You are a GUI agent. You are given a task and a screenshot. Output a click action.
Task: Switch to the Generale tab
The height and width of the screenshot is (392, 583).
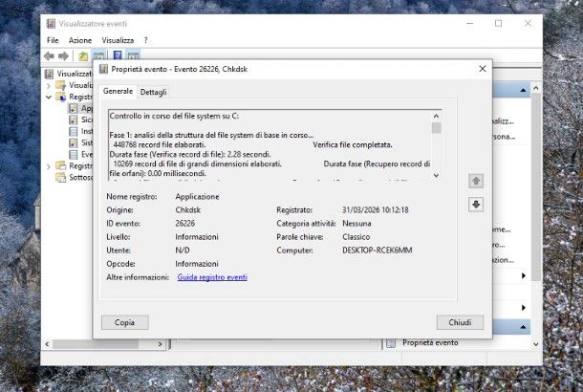118,91
